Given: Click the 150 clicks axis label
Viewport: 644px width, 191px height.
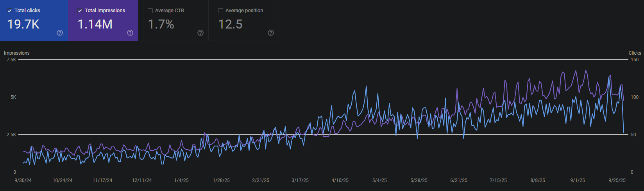Looking at the screenshot, I should point(635,60).
